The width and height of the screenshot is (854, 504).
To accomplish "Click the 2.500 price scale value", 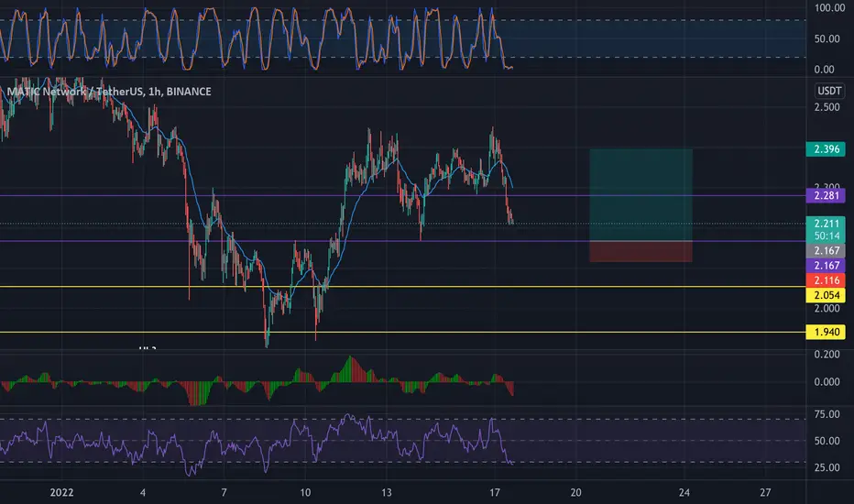I will tap(827, 107).
